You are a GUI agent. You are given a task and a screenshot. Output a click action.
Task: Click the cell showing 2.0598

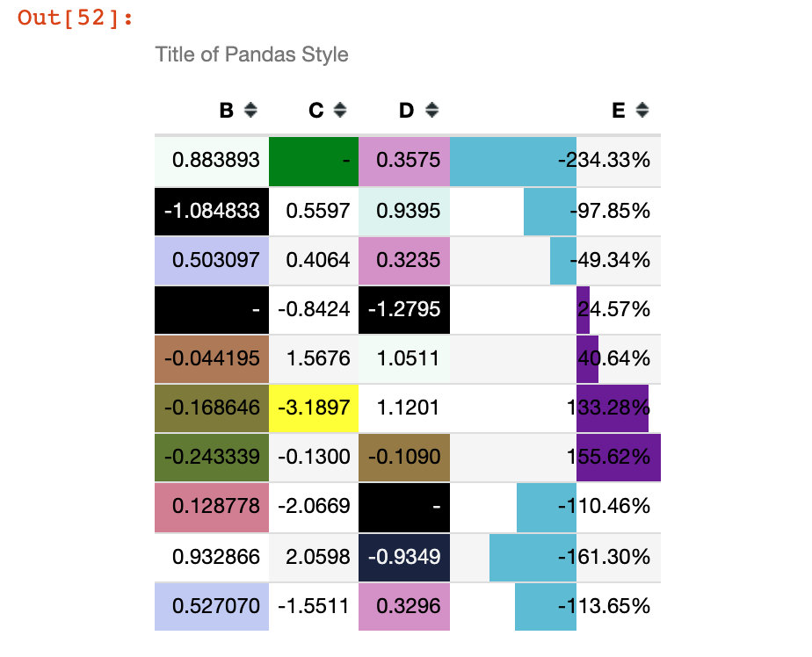pyautogui.click(x=314, y=557)
